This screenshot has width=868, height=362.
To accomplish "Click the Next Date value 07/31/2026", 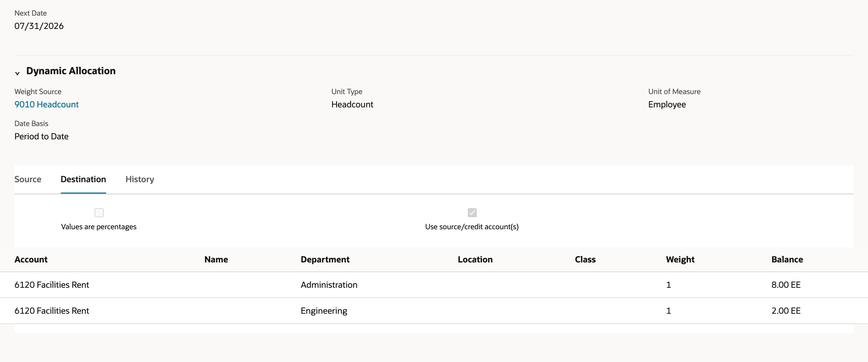I will 39,26.
